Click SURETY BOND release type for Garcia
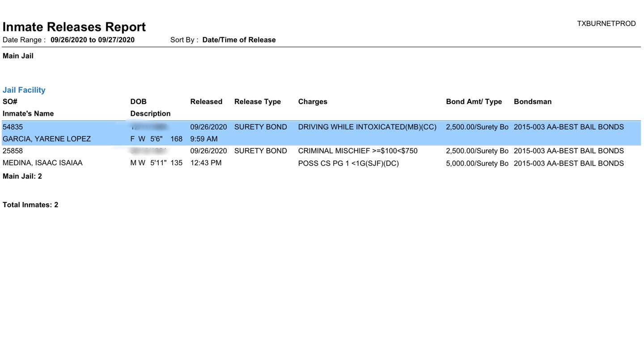The image size is (644, 362). coord(261,127)
